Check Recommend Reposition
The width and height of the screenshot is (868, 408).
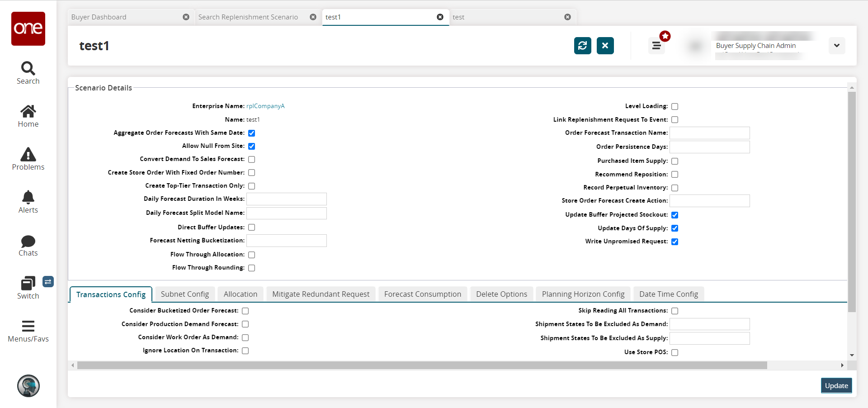pos(675,175)
